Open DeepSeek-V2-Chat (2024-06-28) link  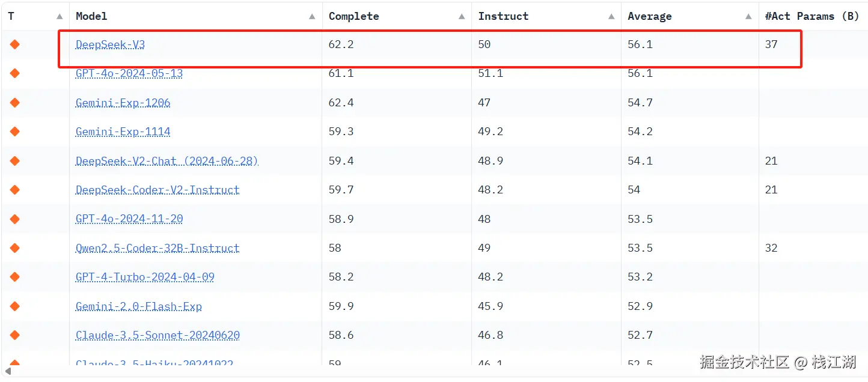click(x=167, y=161)
